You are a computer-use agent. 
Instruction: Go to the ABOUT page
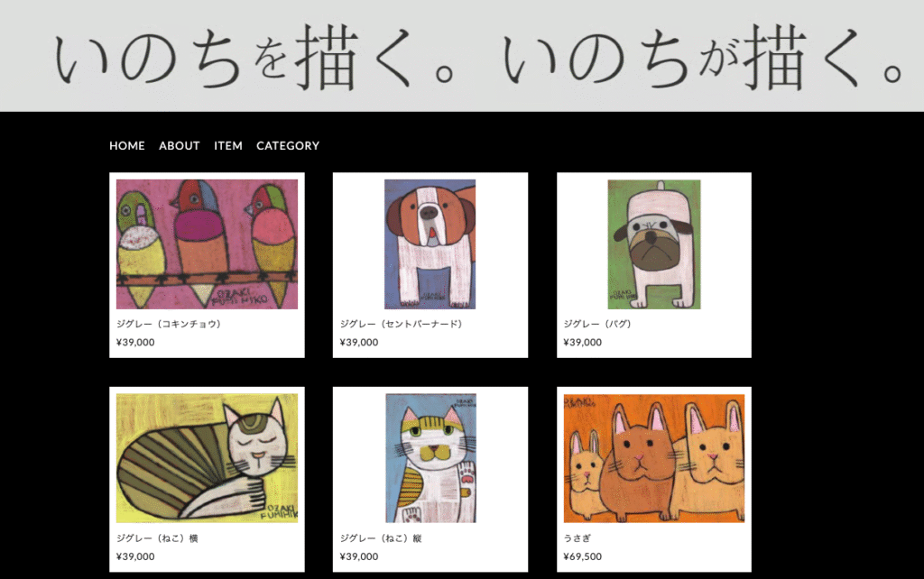[x=180, y=145]
